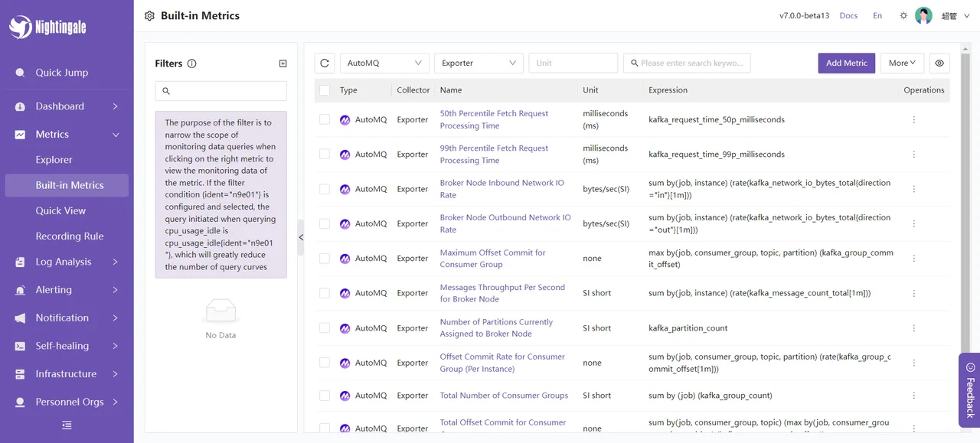
Task: Collapse the Filters panel with arrow handle
Action: pos(301,237)
